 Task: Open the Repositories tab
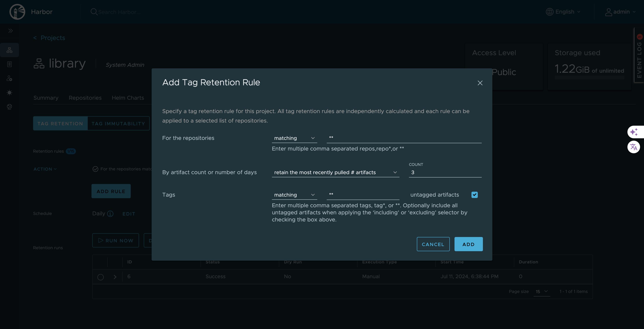pyautogui.click(x=85, y=98)
